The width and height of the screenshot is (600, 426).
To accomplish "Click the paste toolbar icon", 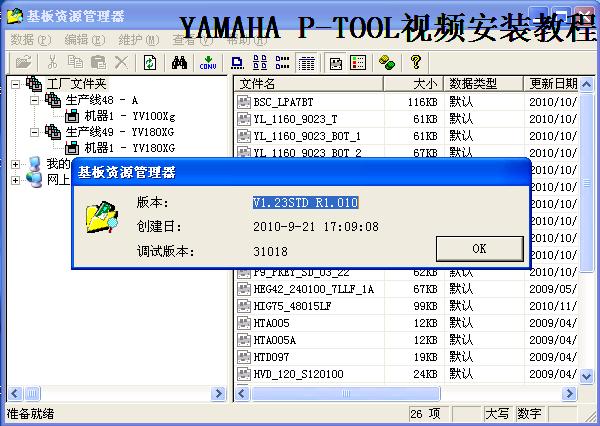I will 98,62.
